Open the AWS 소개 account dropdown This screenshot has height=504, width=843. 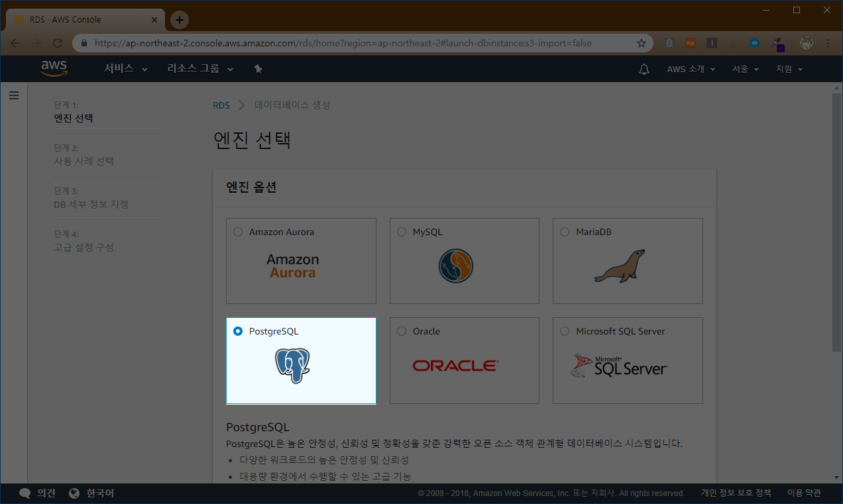(691, 69)
